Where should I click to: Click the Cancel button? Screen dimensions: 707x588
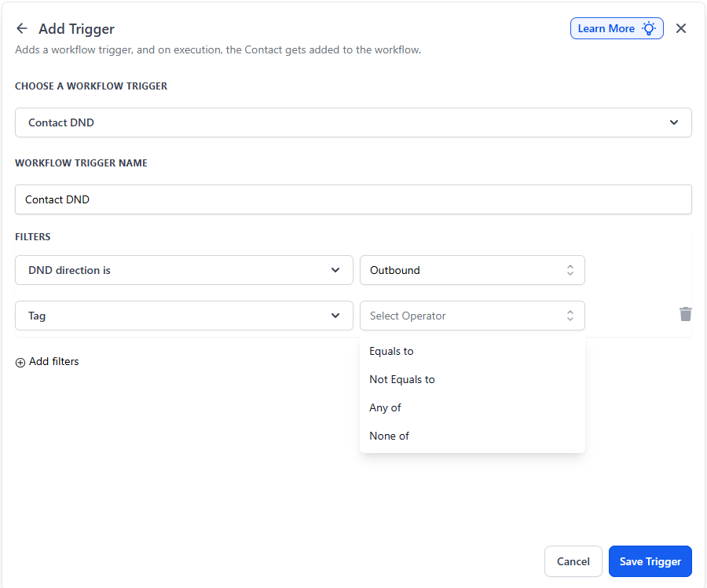pyautogui.click(x=573, y=561)
